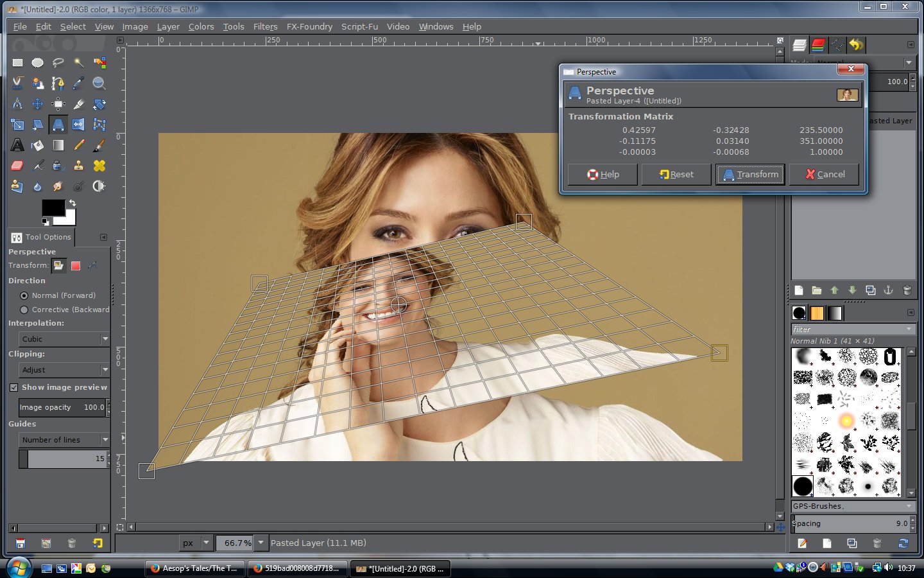924x578 pixels.
Task: Click the black foreground color swatch
Action: (53, 207)
